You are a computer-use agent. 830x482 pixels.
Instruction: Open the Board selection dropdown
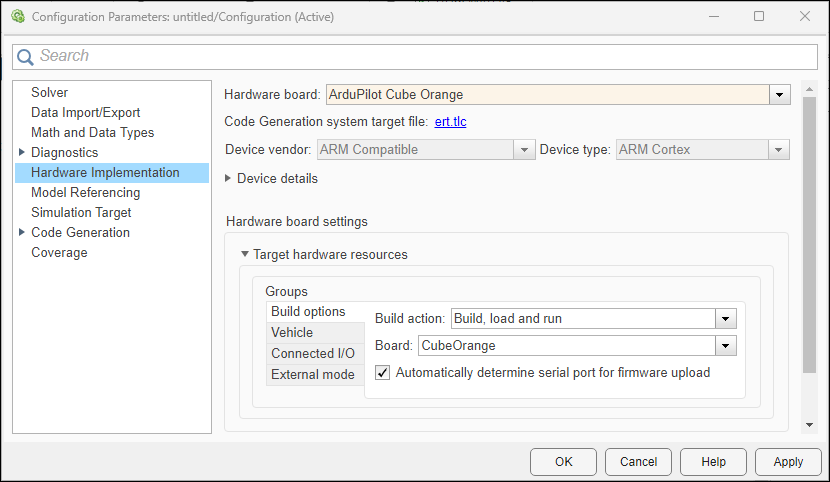coord(725,346)
